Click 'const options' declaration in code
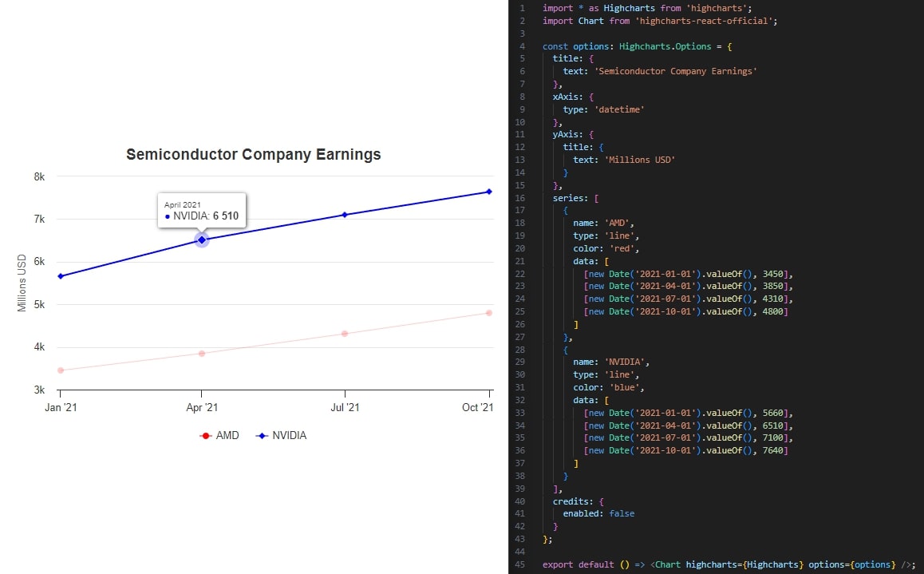Image resolution: width=924 pixels, height=574 pixels. point(576,46)
